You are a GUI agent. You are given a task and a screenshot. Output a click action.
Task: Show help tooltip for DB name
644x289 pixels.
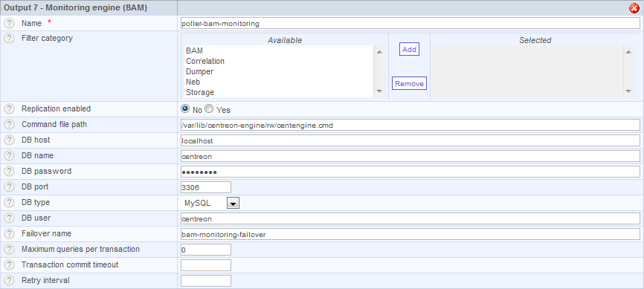point(9,156)
